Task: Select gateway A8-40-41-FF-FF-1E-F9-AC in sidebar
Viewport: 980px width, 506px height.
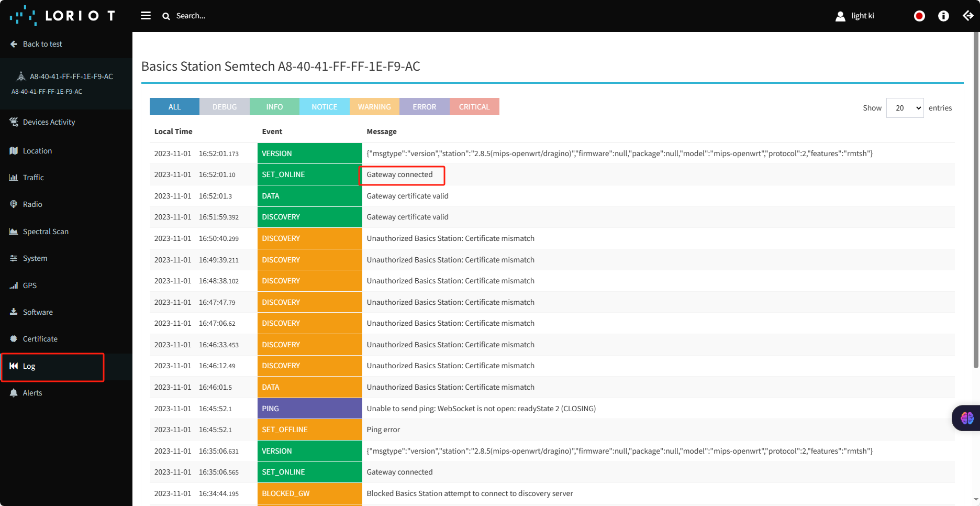Action: click(x=71, y=76)
